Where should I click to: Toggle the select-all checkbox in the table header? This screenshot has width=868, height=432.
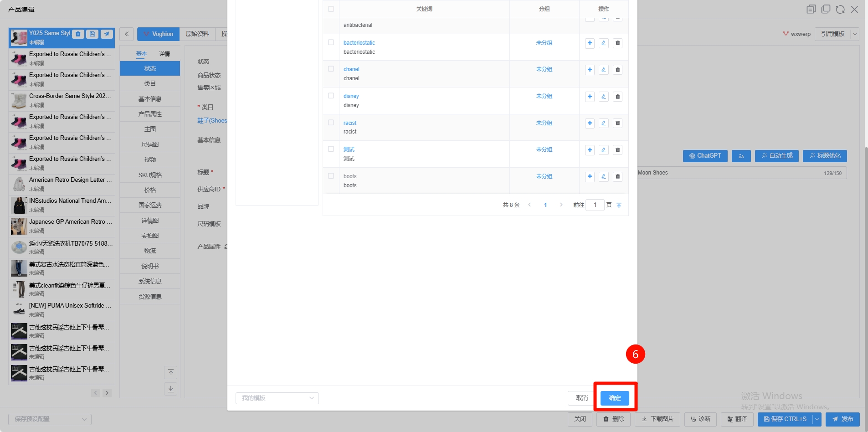pyautogui.click(x=331, y=9)
